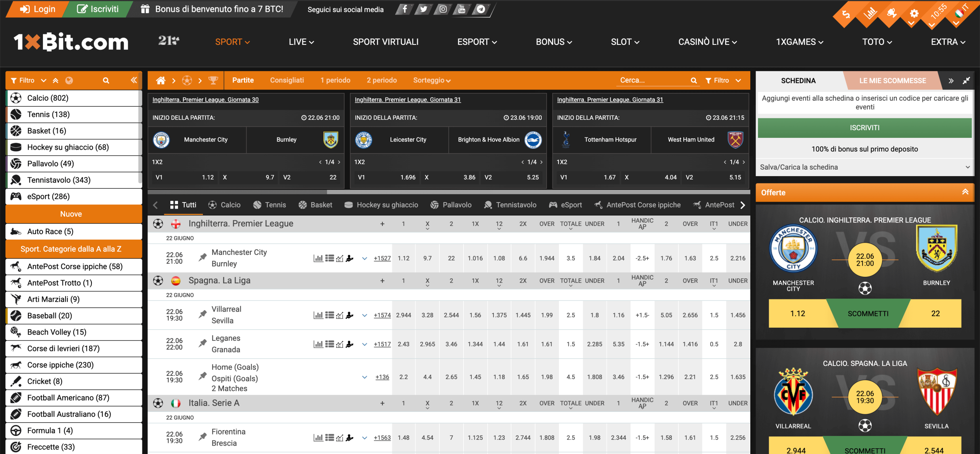Open the YouTube social media icon
Viewport: 980px width, 454px height.
[462, 9]
